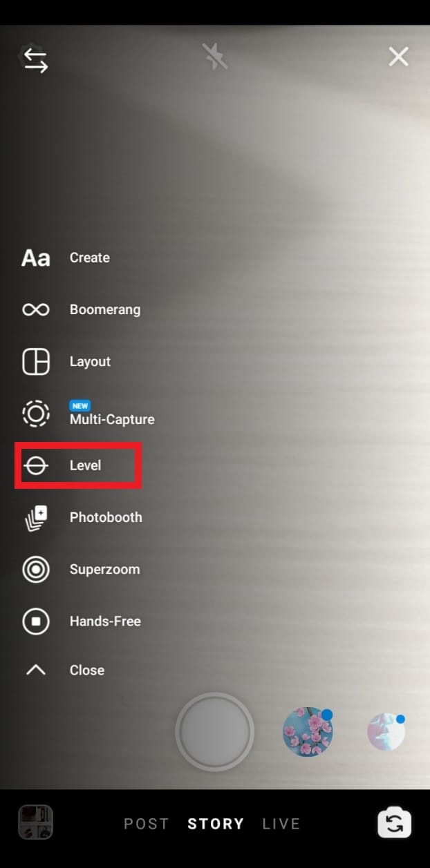Viewport: 430px width, 868px height.
Task: Click the Close label to collapse menu
Action: tap(87, 670)
